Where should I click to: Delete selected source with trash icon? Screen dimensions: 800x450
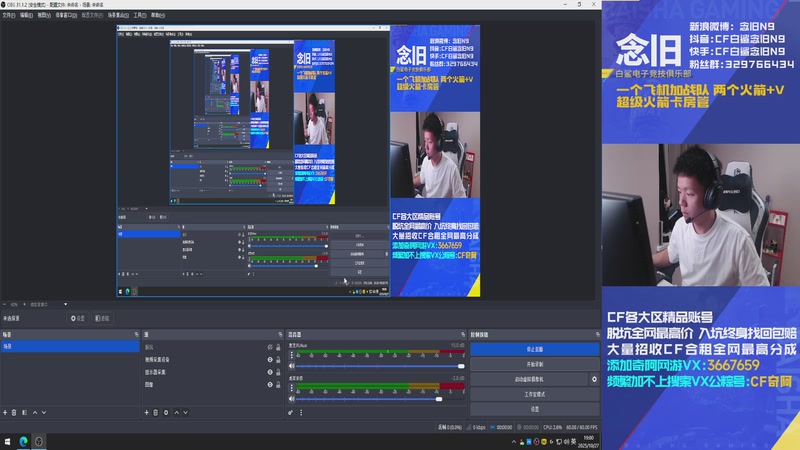(x=156, y=412)
